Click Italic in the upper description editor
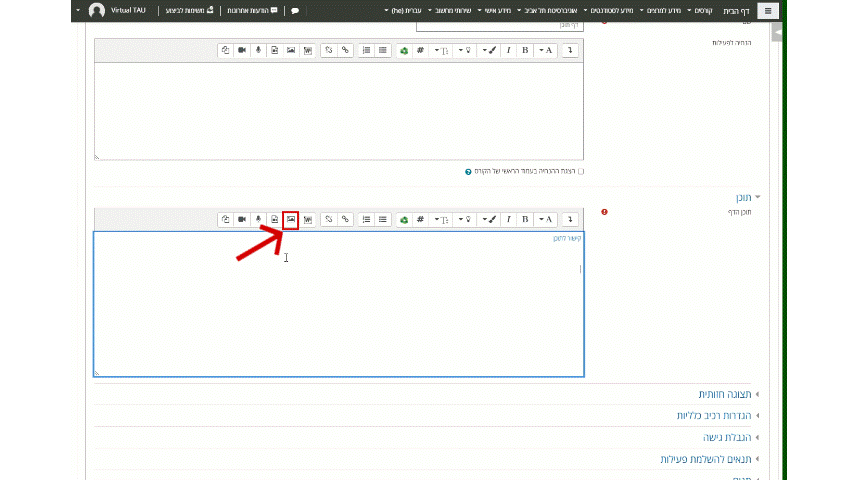The height and width of the screenshot is (480, 853). click(508, 51)
